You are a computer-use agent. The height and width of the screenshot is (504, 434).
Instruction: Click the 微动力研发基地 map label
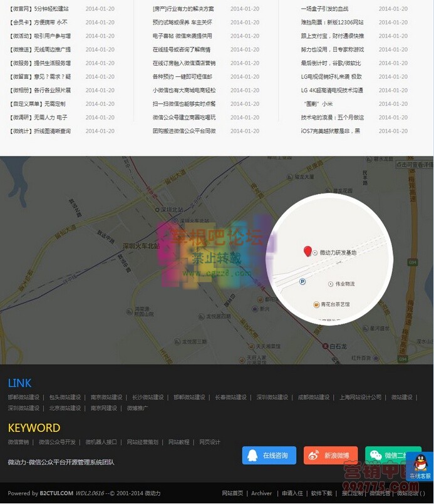(x=338, y=252)
